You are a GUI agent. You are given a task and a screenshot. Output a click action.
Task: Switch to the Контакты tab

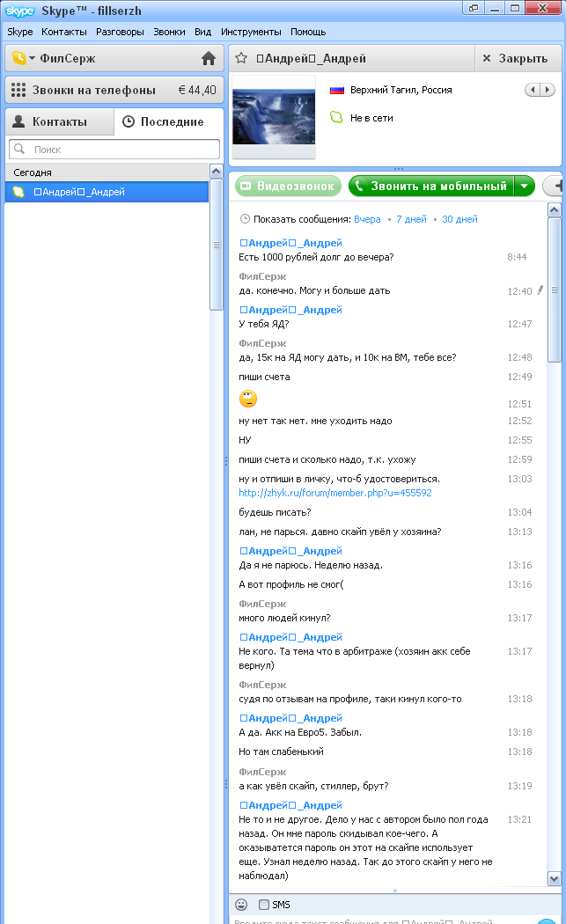coord(60,121)
